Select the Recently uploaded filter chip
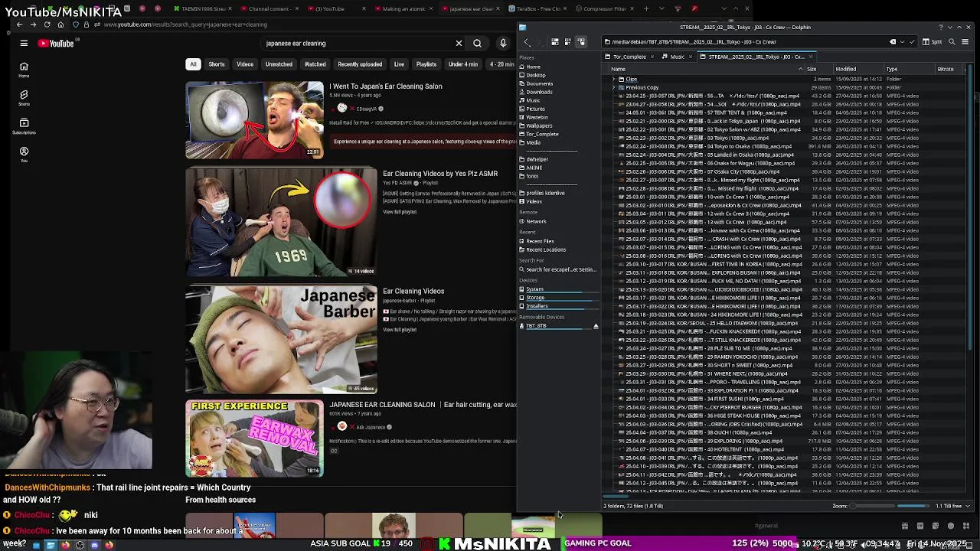This screenshot has height=551, width=980. click(x=360, y=64)
